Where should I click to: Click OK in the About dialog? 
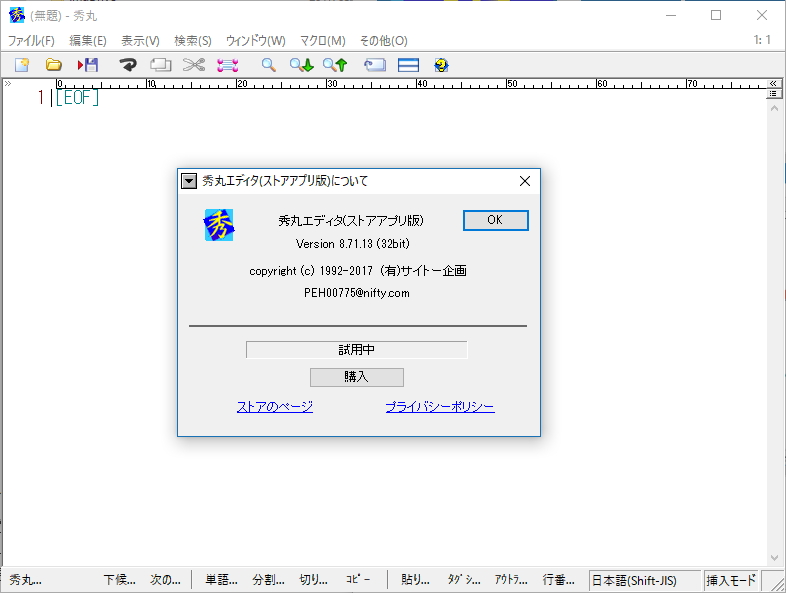[x=495, y=220]
